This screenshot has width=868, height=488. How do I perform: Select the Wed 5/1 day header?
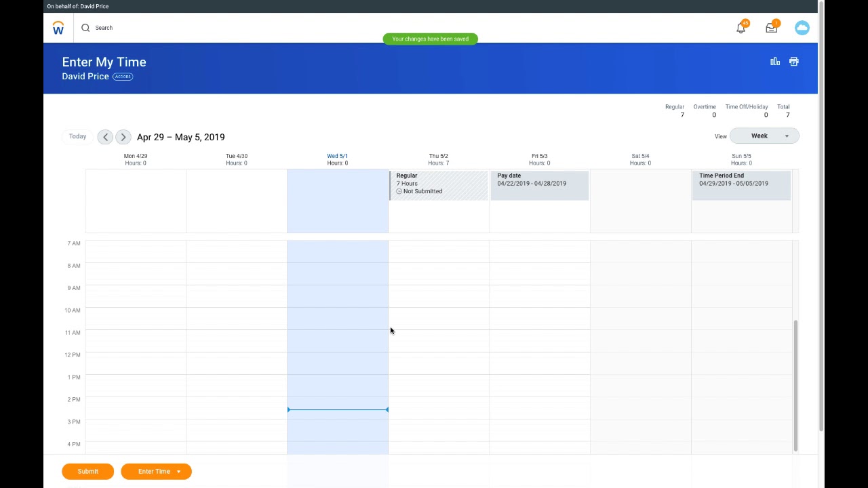(338, 159)
